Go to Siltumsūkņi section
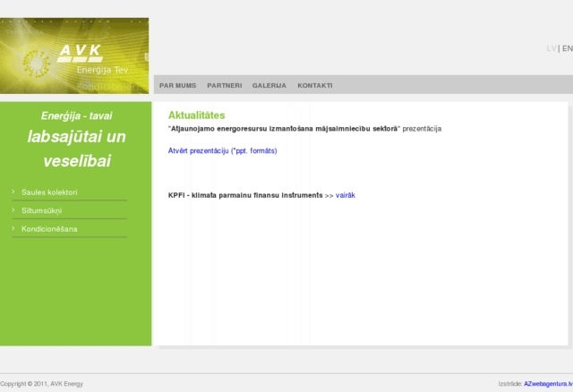573x392 pixels. click(42, 211)
